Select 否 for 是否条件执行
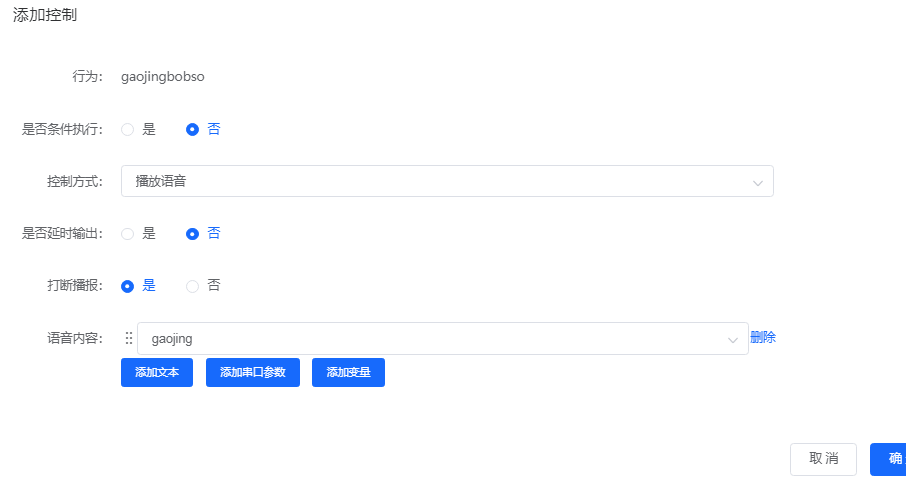Screen dimensions: 906x485 point(193,129)
